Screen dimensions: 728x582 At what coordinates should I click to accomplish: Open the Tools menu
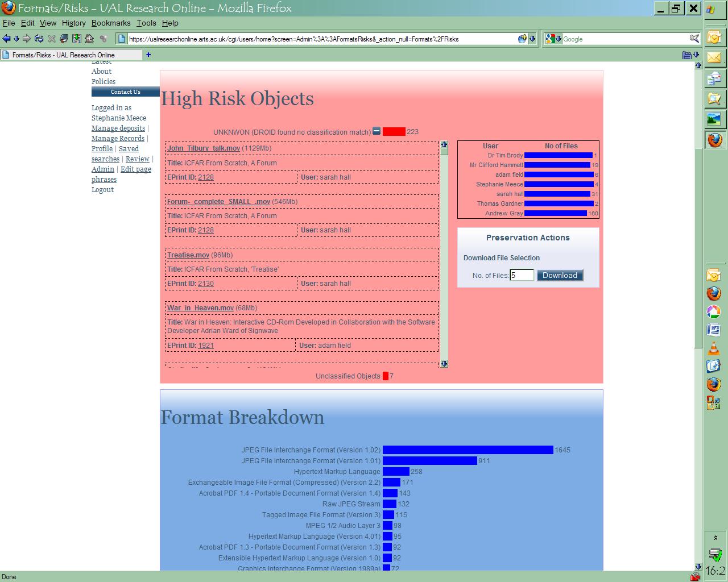click(146, 23)
